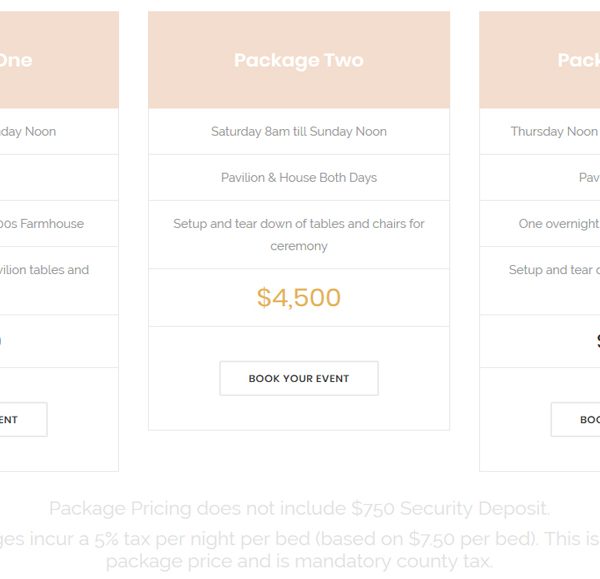Select the Saturday 8am till Sunday Noon row
Screen dimensions: 600x579
click(299, 131)
